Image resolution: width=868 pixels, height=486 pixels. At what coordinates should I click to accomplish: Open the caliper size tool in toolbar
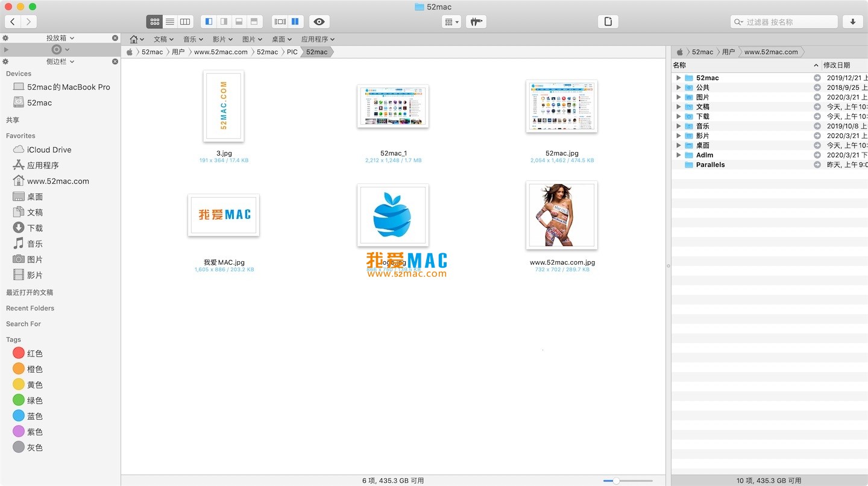[476, 22]
